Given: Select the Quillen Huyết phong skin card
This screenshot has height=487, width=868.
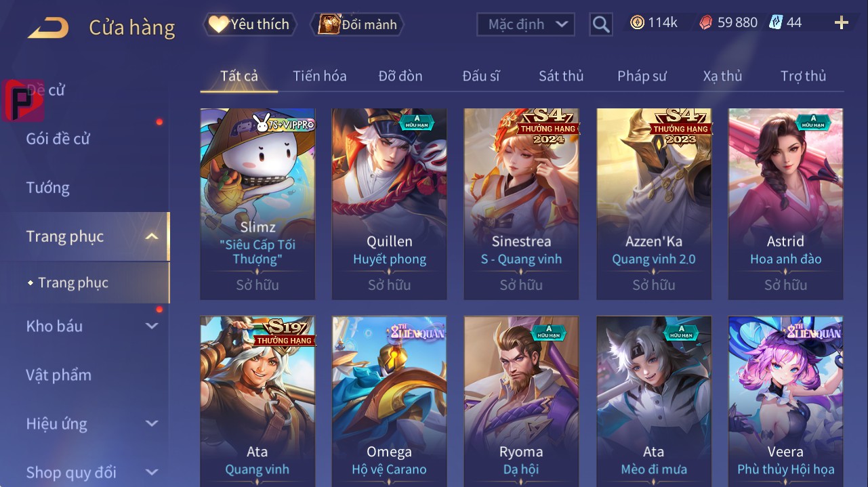Looking at the screenshot, I should tap(390, 204).
